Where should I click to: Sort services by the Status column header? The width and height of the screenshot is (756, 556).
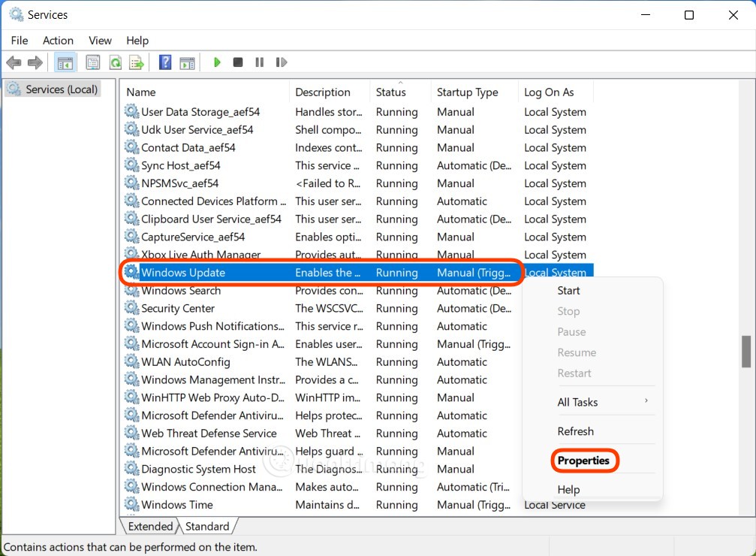coord(390,92)
